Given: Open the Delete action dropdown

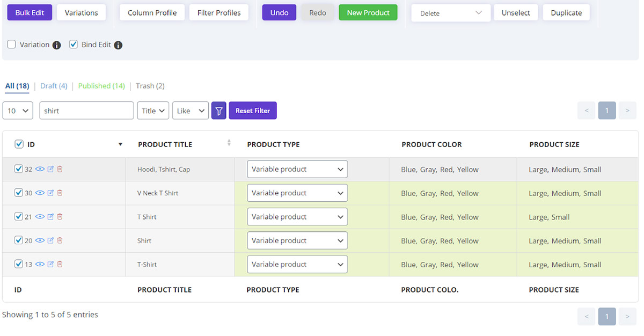Looking at the screenshot, I should [x=451, y=13].
